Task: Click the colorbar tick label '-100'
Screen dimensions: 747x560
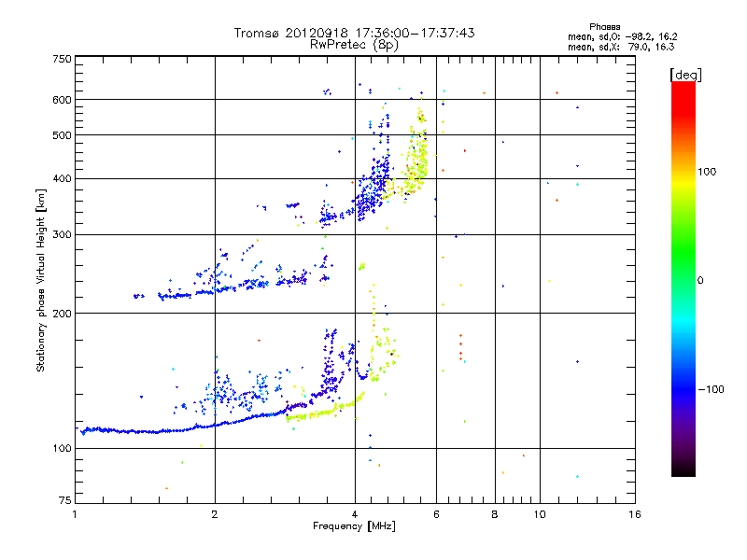Action: [x=711, y=389]
